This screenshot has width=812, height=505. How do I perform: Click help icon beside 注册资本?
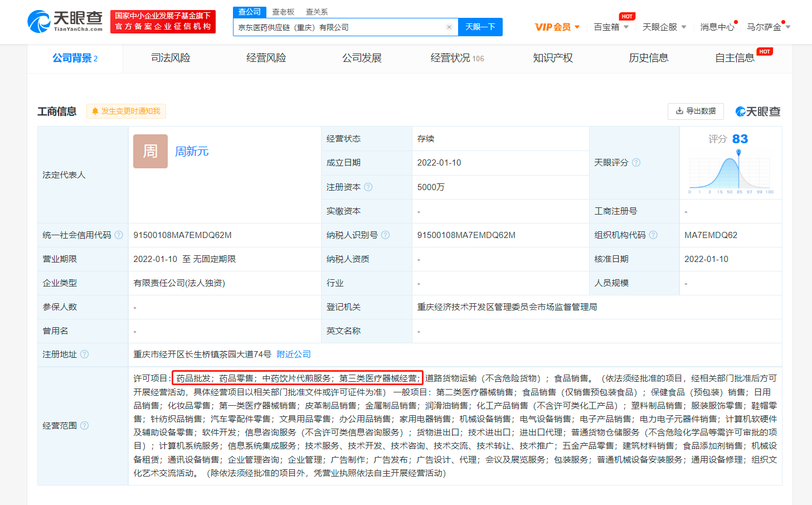point(368,187)
